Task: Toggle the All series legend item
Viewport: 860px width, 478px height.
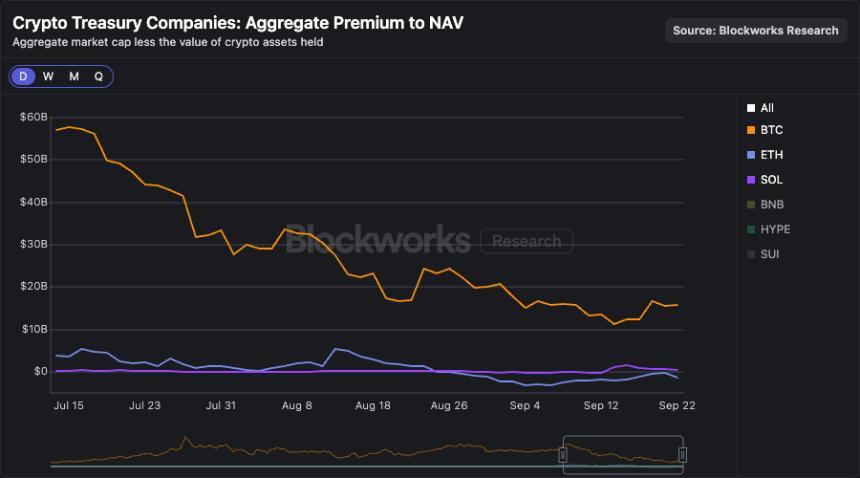Action: pos(767,108)
